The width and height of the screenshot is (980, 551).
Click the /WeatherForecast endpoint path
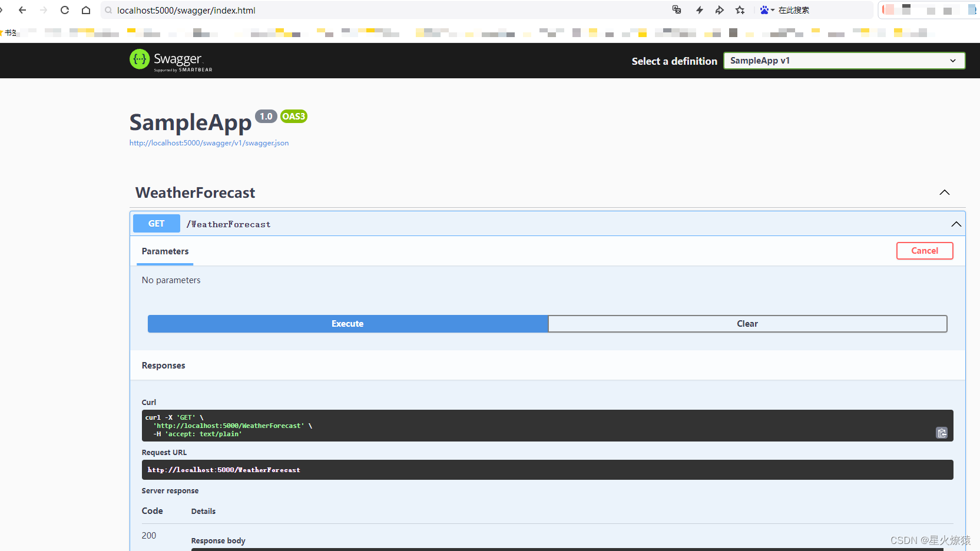pos(229,224)
